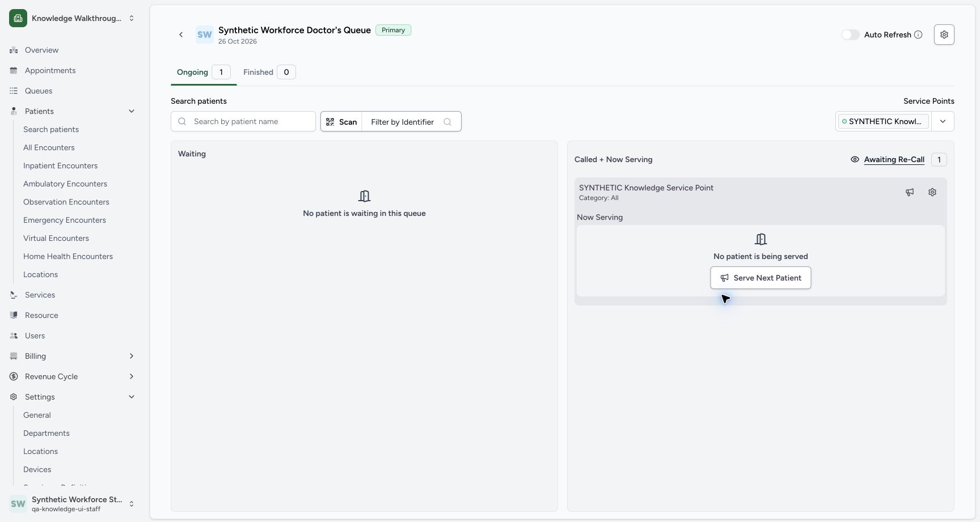Open the Awaiting Re-Call link
The image size is (980, 522).
(x=894, y=159)
